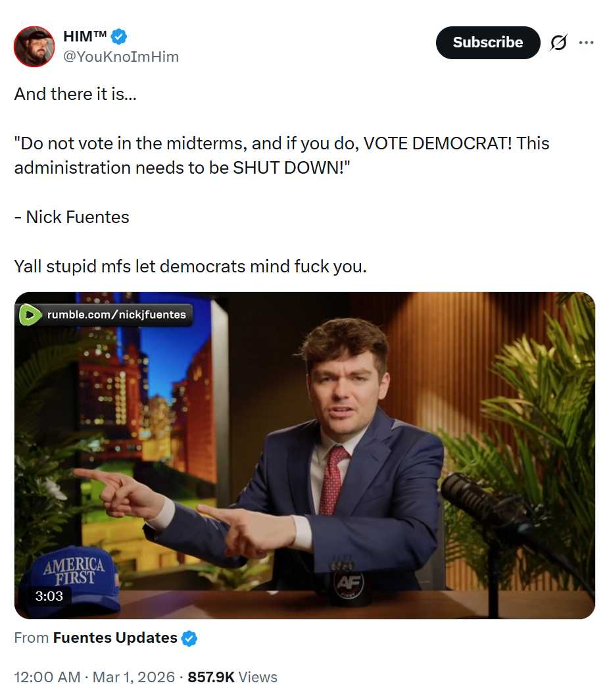Click the 3:03 video duration badge
607x700 pixels.
point(49,596)
